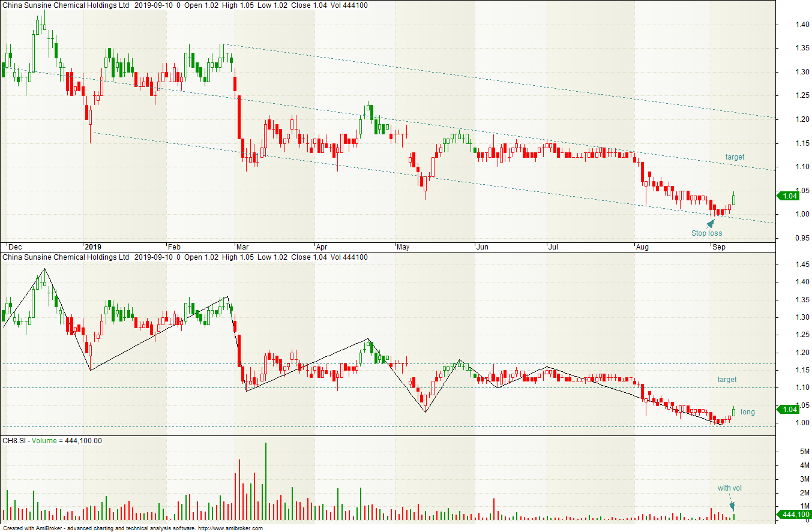812x532 pixels.
Task: Click the "Aug" month label
Action: [642, 247]
